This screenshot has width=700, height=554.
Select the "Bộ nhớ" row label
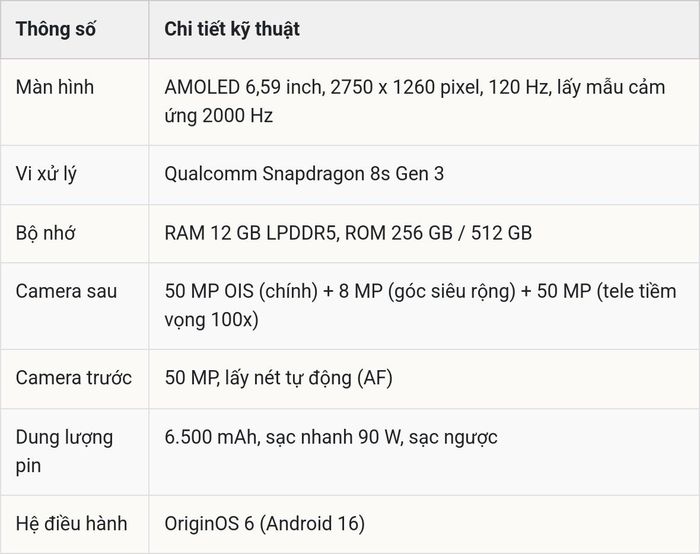(x=45, y=233)
